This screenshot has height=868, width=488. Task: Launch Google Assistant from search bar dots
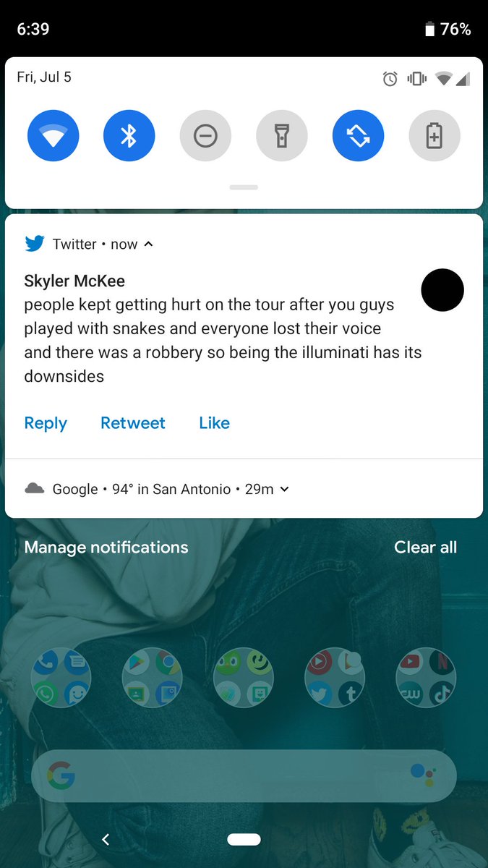422,776
